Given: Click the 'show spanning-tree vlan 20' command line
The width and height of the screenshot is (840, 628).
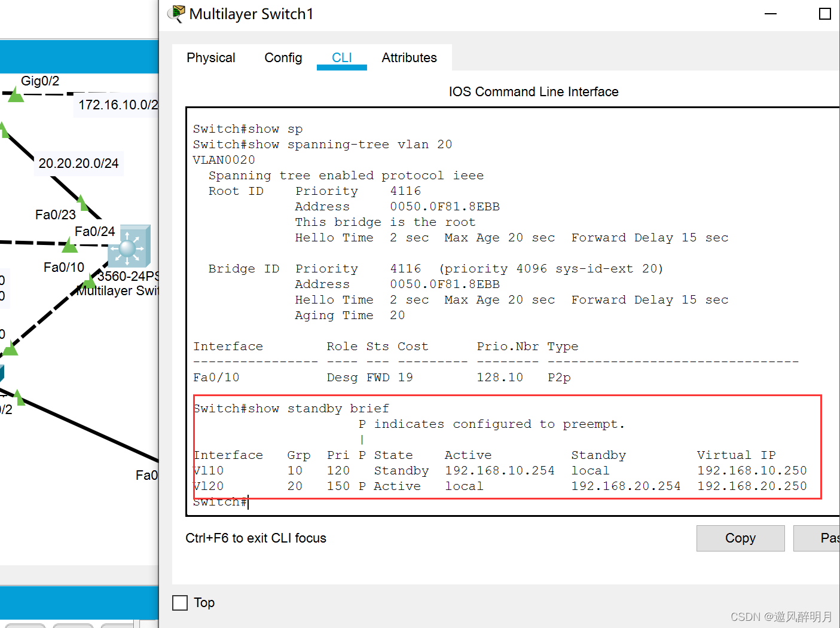Looking at the screenshot, I should pyautogui.click(x=323, y=145).
